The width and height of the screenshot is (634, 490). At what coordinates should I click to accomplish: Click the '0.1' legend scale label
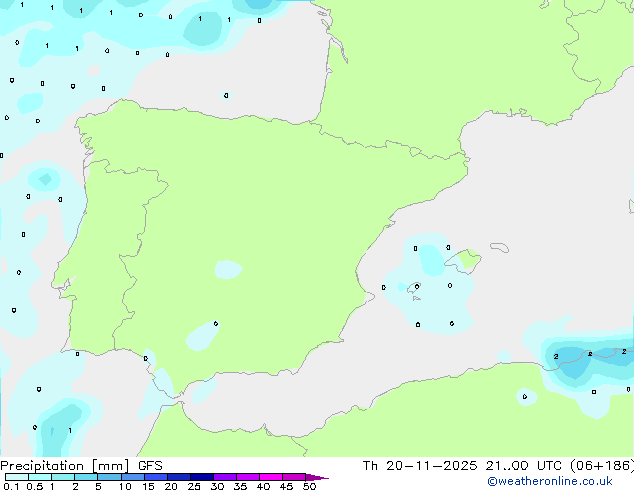click(11, 486)
